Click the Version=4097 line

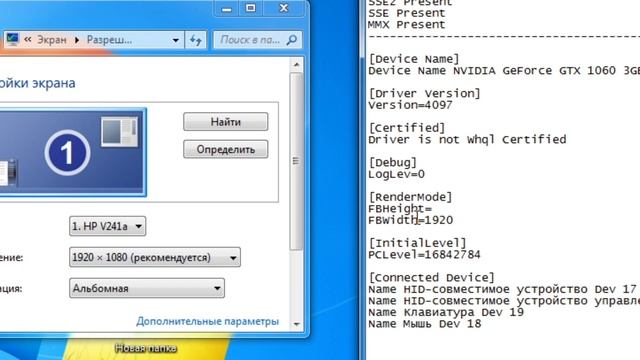click(410, 105)
